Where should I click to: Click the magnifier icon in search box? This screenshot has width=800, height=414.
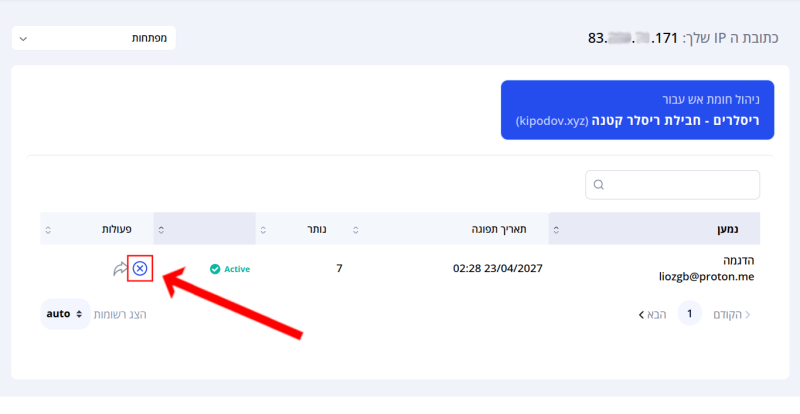(x=599, y=185)
